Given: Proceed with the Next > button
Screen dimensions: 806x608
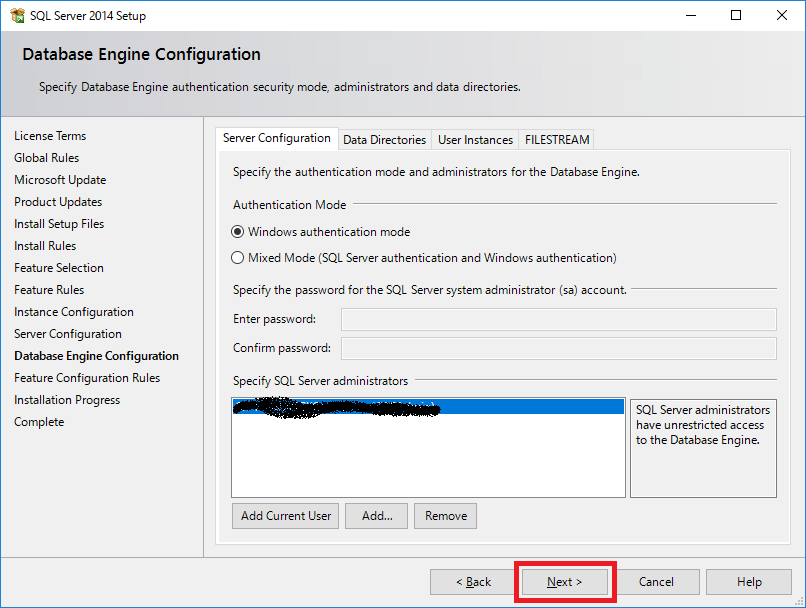Looking at the screenshot, I should 564,582.
